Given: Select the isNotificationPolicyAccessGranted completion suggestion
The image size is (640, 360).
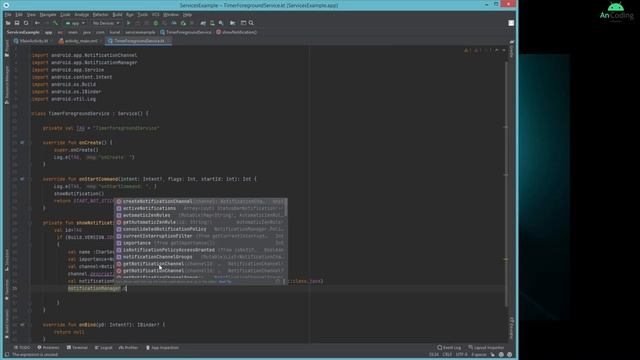Looking at the screenshot, I should pos(200,250).
